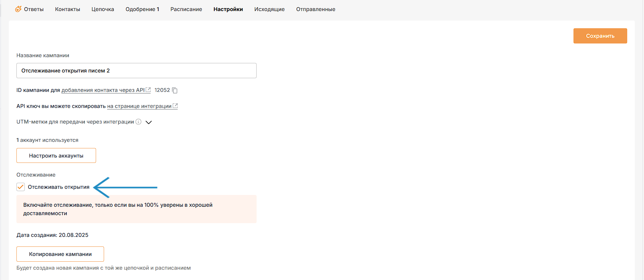The height and width of the screenshot is (280, 644).
Task: Click the Копирование кампании button
Action: click(x=60, y=254)
